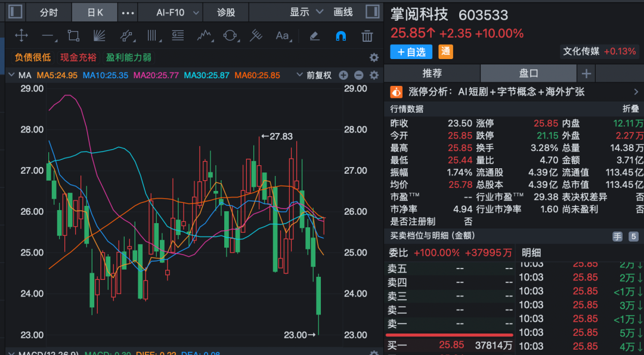644x355 pixels.
Task: Click the 委比 +100.00% value
Action: click(436, 253)
